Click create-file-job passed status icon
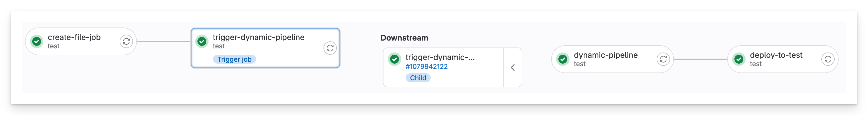 pos(37,41)
